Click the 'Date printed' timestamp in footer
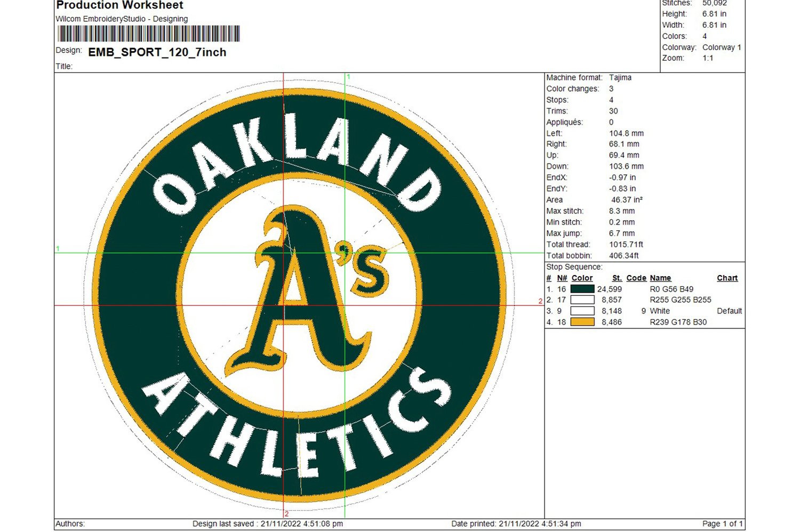This screenshot has height=532, width=800. point(516,523)
